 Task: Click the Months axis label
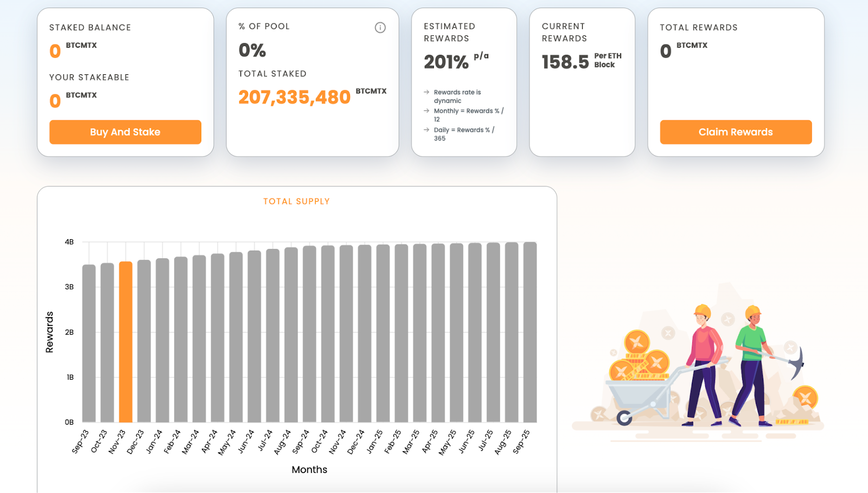309,470
